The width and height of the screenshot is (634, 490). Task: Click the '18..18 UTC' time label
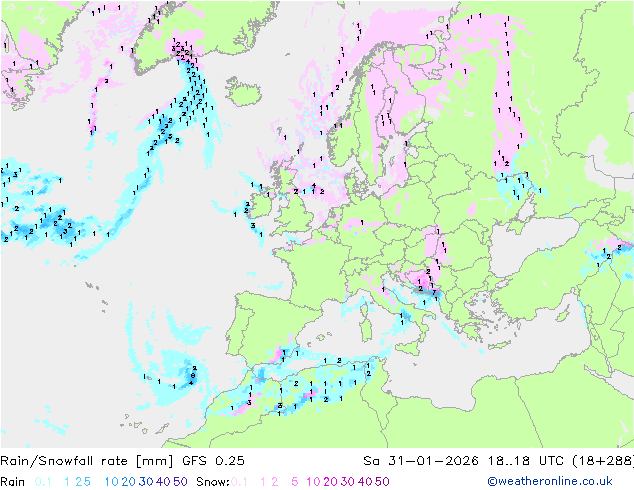525,460
